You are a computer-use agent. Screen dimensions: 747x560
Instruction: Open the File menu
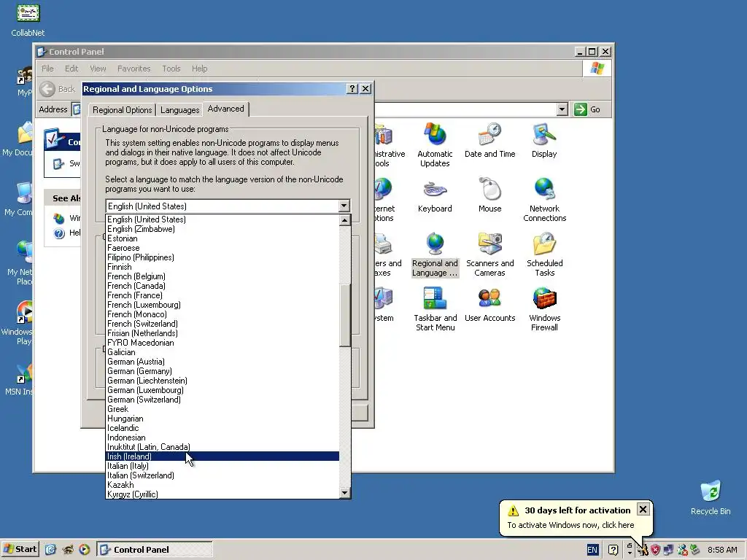point(47,69)
